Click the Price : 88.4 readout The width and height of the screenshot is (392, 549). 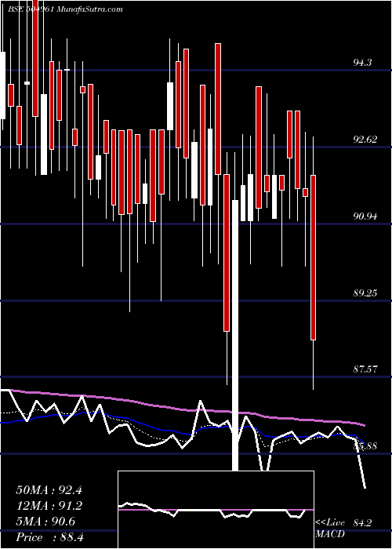pos(49,537)
